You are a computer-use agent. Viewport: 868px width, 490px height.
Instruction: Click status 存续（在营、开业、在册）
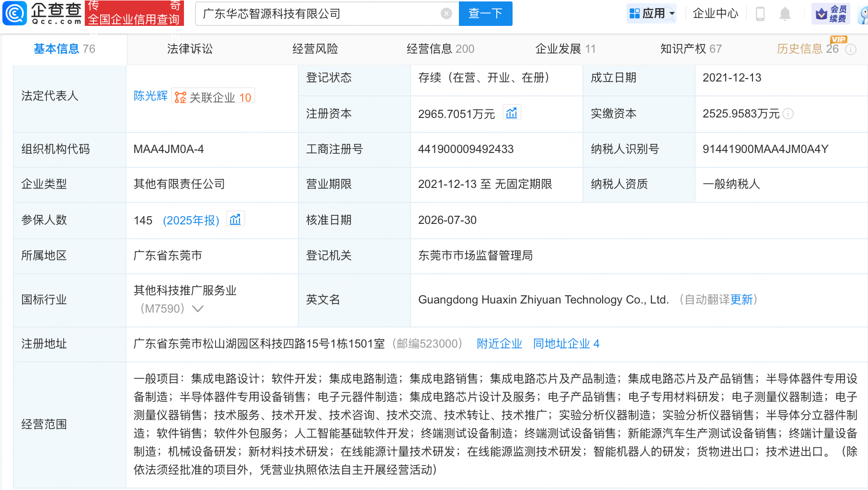pos(484,78)
